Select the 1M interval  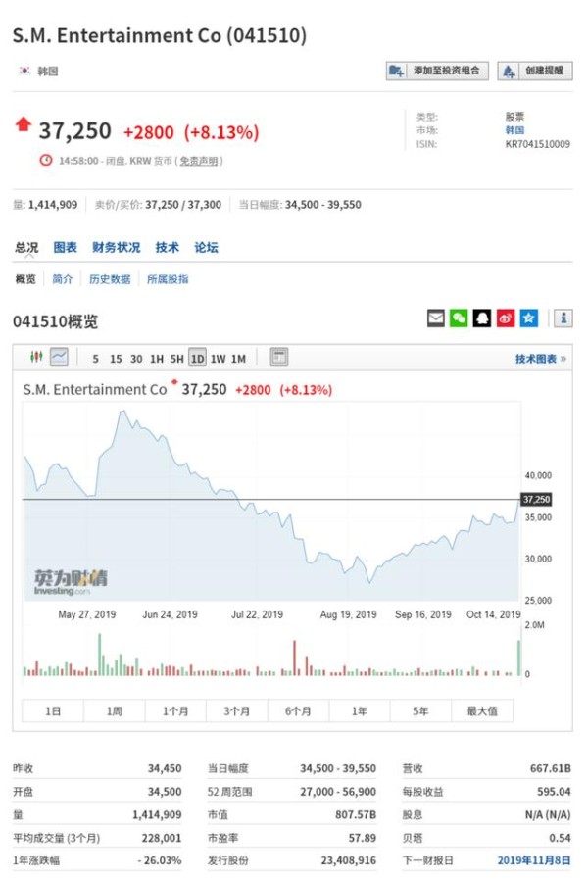pyautogui.click(x=238, y=359)
